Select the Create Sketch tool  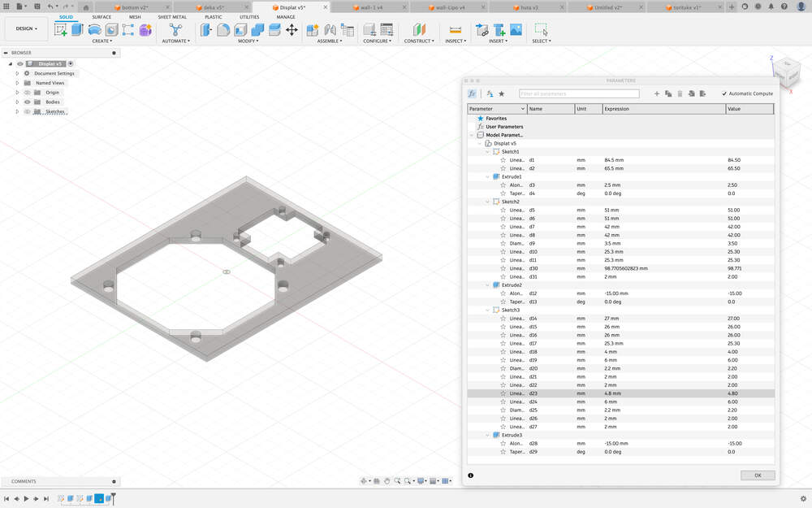tap(61, 29)
